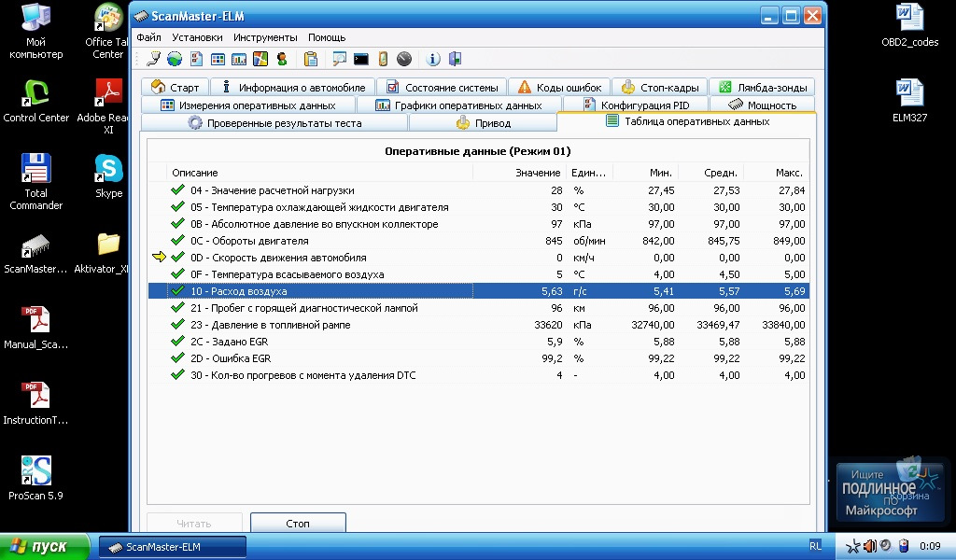
Task: Open the Коды ошибок tab
Action: tap(559, 87)
